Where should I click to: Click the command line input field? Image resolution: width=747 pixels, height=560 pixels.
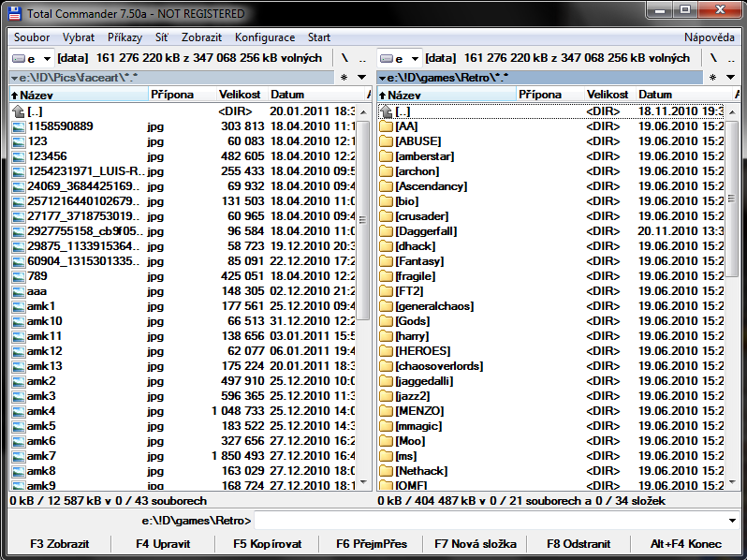tap(491, 521)
